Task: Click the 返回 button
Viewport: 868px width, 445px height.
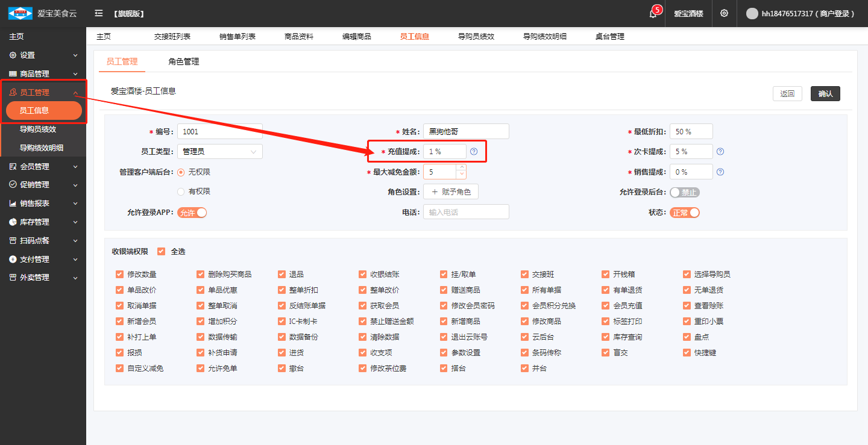Action: click(787, 94)
